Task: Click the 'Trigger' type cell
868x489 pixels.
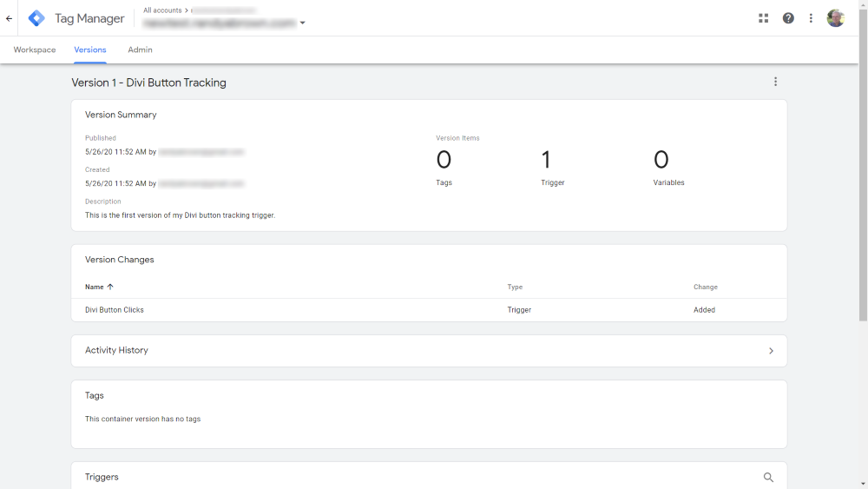Action: (519, 310)
